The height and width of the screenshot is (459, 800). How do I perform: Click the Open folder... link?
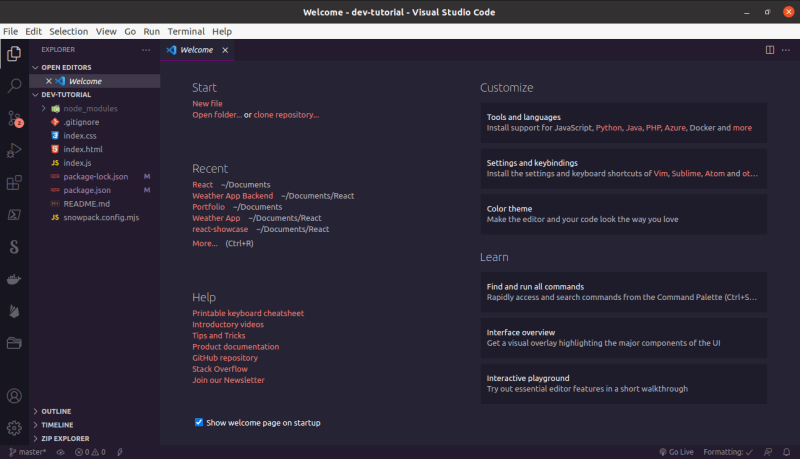point(217,115)
